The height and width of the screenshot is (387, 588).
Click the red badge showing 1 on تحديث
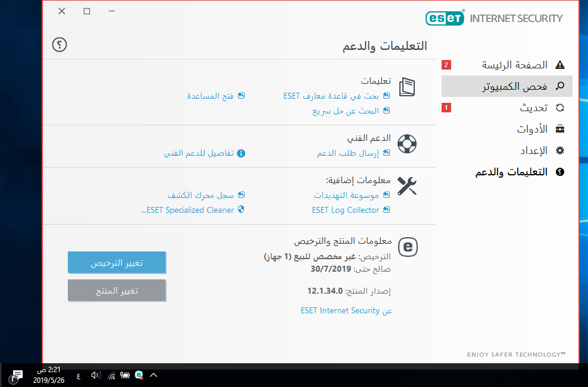tap(446, 108)
